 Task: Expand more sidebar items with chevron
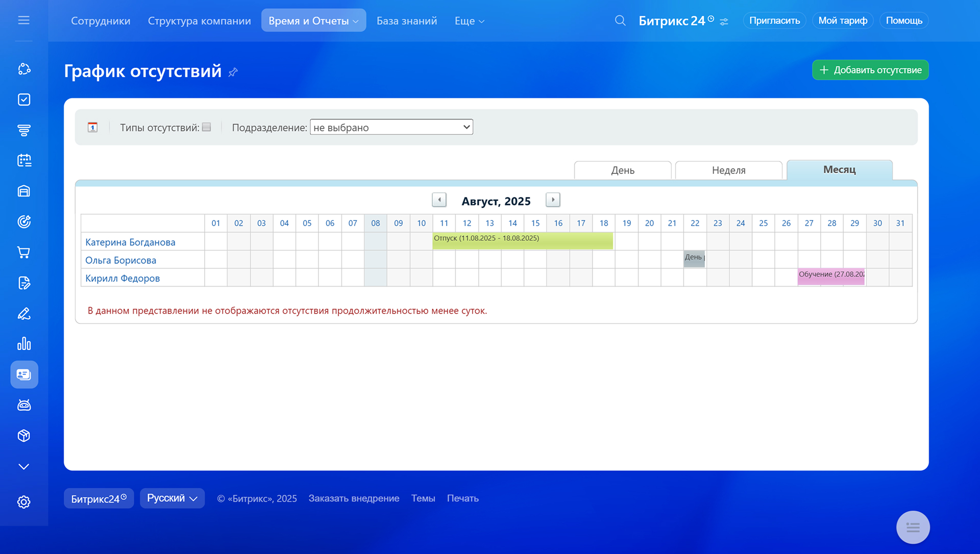coord(24,466)
